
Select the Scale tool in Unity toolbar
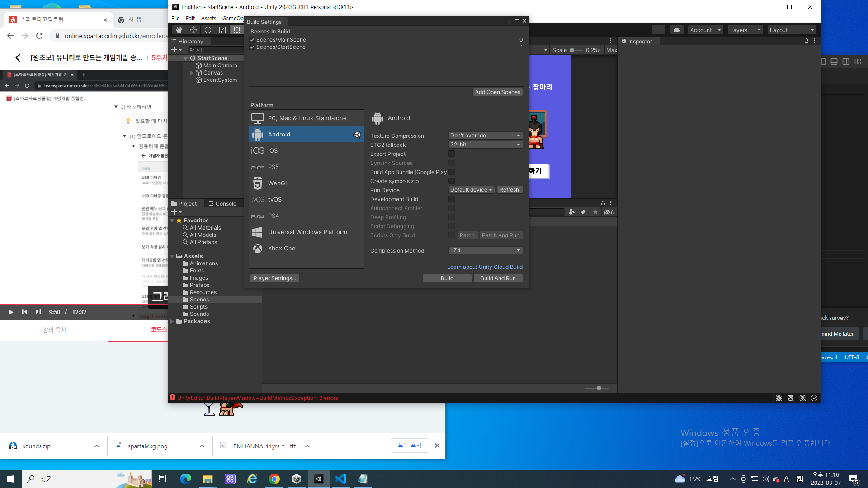click(x=222, y=30)
